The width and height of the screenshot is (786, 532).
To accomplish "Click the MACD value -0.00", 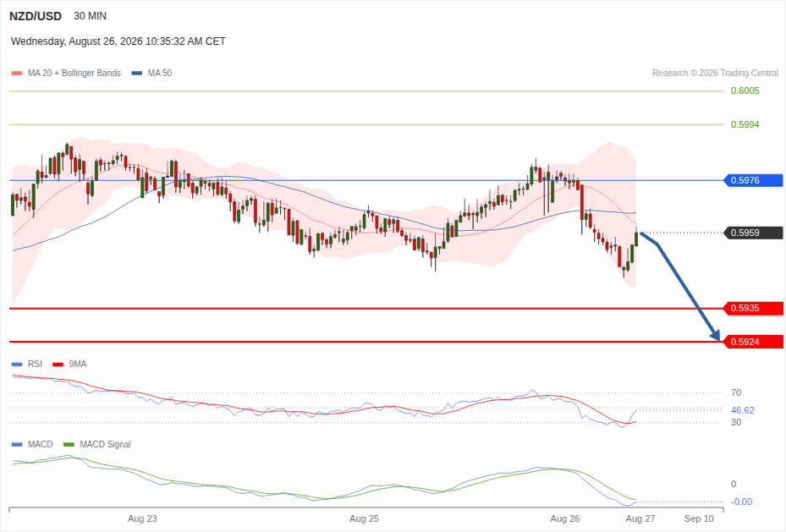I will 741,502.
